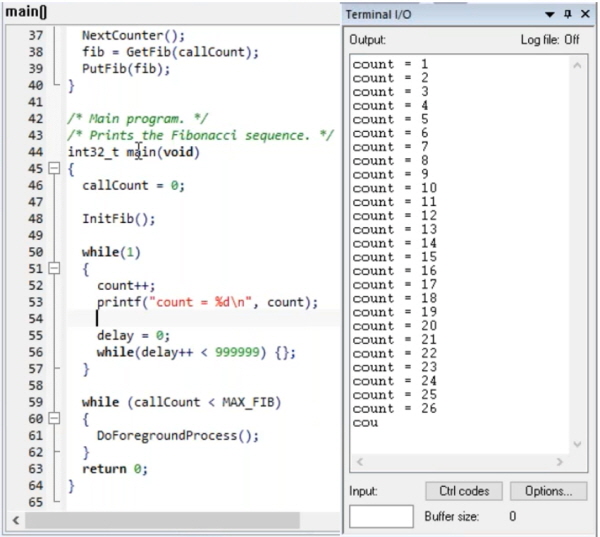Image resolution: width=600 pixels, height=537 pixels.
Task: Click the while(1) statement
Action: [x=111, y=252]
